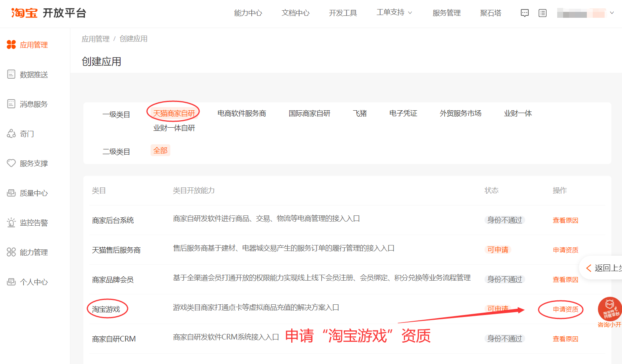Select 数据推送 in the sidebar

[34, 75]
